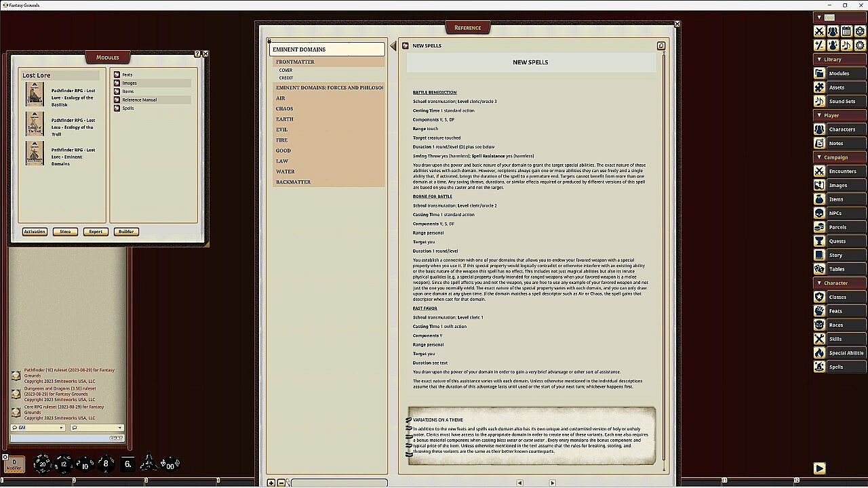Collapse the reference index with left arrow
The image size is (868, 488).
click(393, 46)
